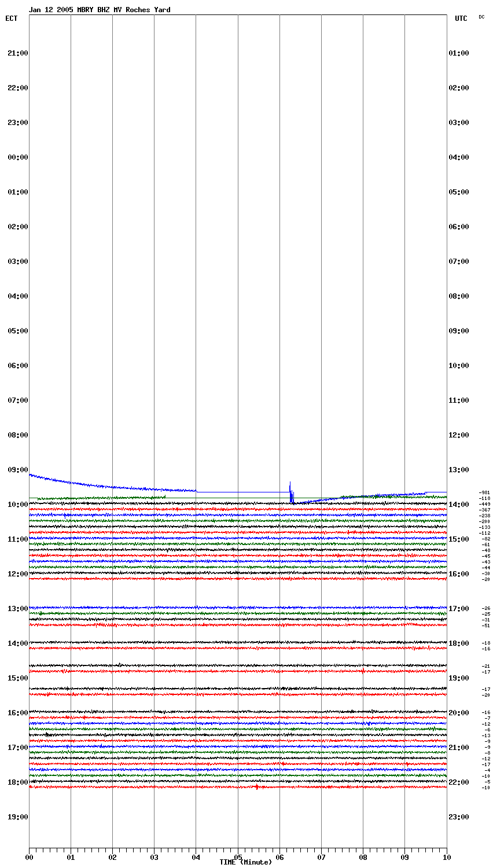493x868 pixels.
Task: Select the 22:00 label in the ECT column
Action: (18, 88)
